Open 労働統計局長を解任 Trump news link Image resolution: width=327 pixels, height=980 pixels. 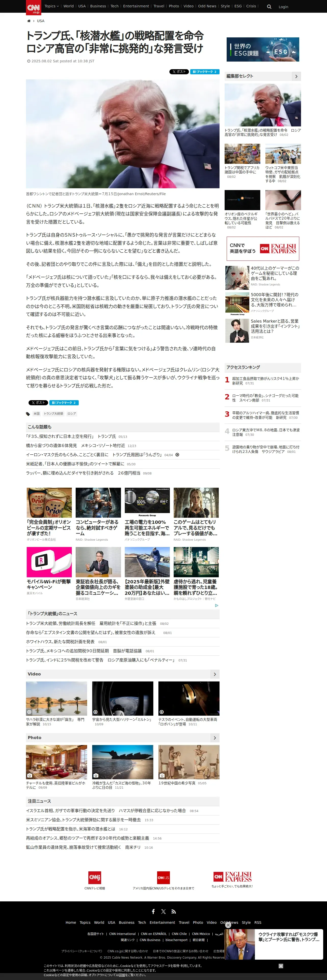(91, 624)
